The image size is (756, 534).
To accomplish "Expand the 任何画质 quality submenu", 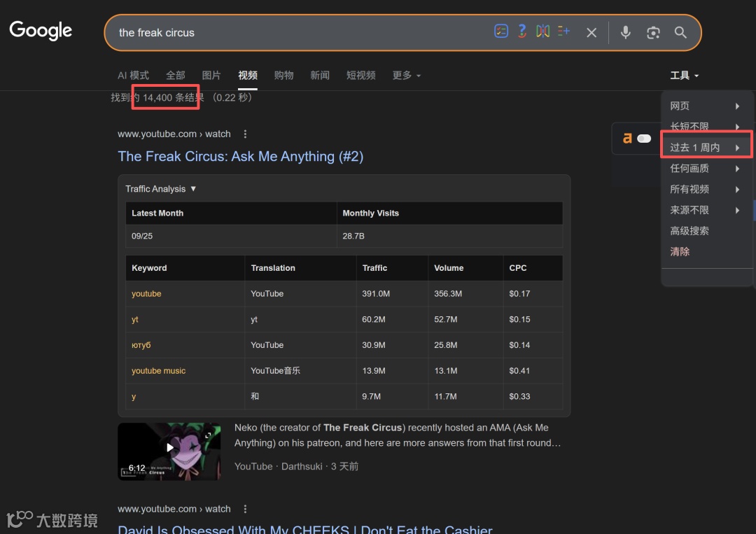I will (x=706, y=168).
